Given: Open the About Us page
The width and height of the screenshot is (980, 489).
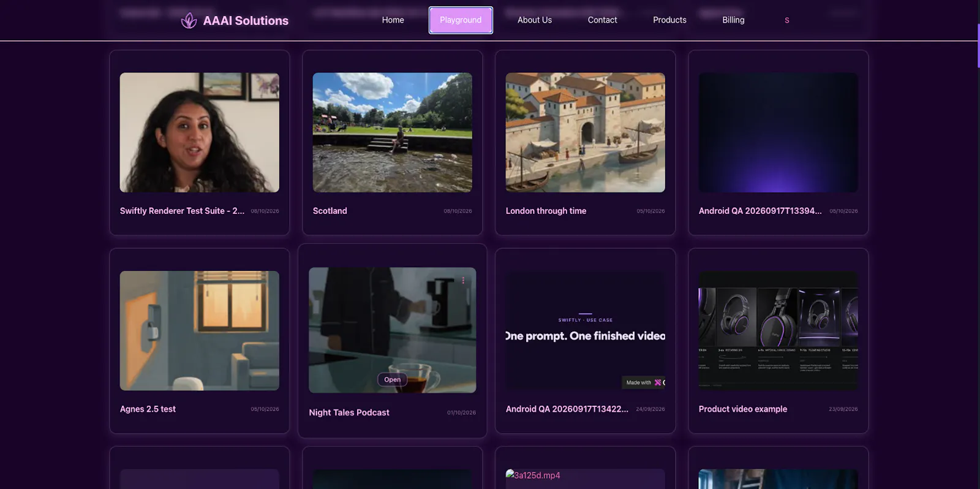Looking at the screenshot, I should click(535, 20).
